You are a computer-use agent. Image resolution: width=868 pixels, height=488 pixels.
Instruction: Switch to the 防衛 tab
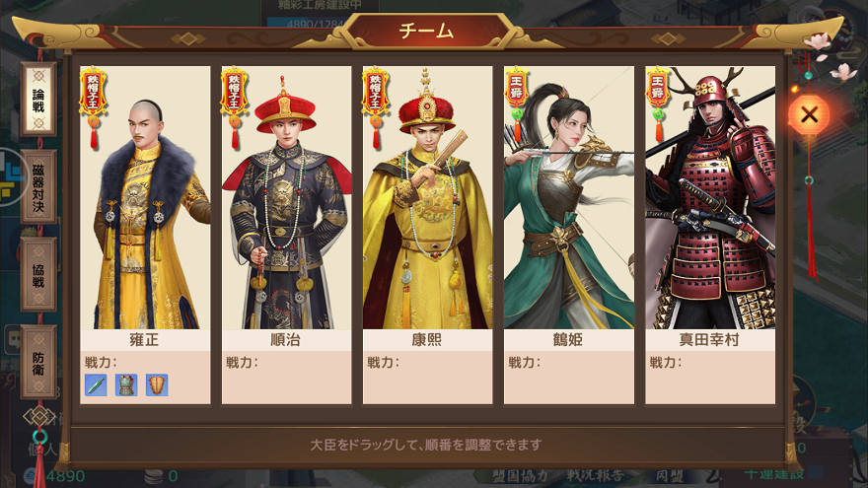click(x=38, y=363)
